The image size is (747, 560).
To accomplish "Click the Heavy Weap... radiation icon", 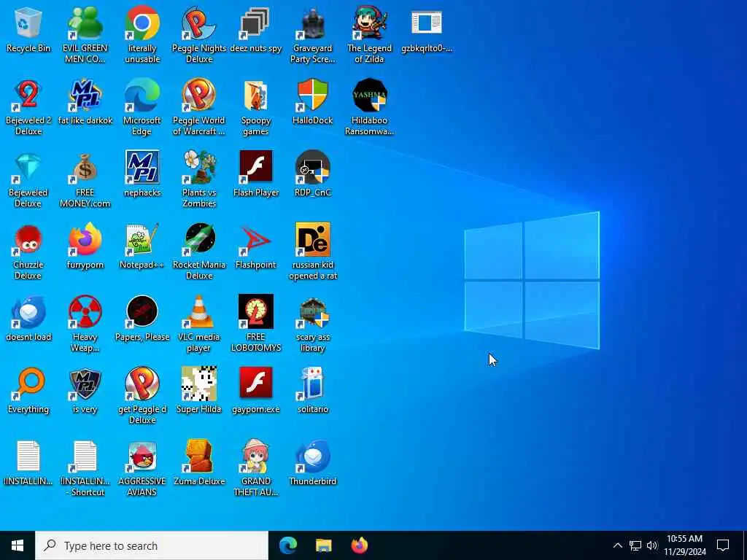I will click(x=85, y=312).
